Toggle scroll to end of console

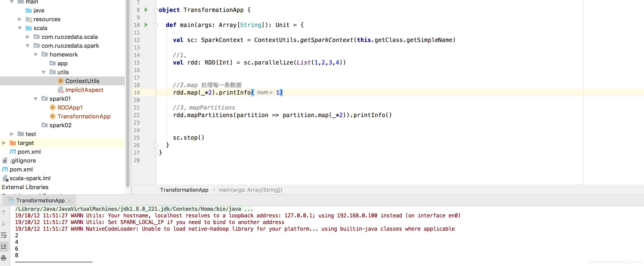pos(4,247)
